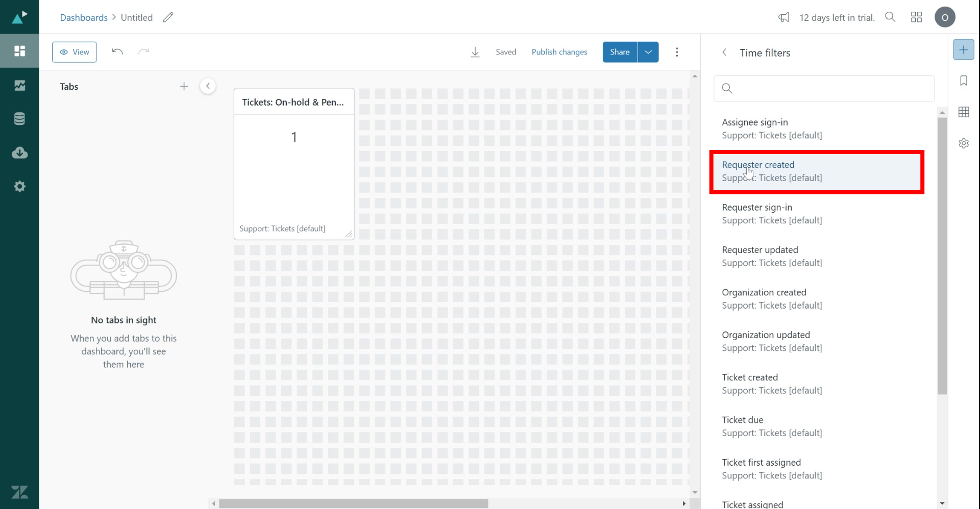This screenshot has height=509, width=980.
Task: Open the Zendesk products grid icon
Action: coord(916,17)
